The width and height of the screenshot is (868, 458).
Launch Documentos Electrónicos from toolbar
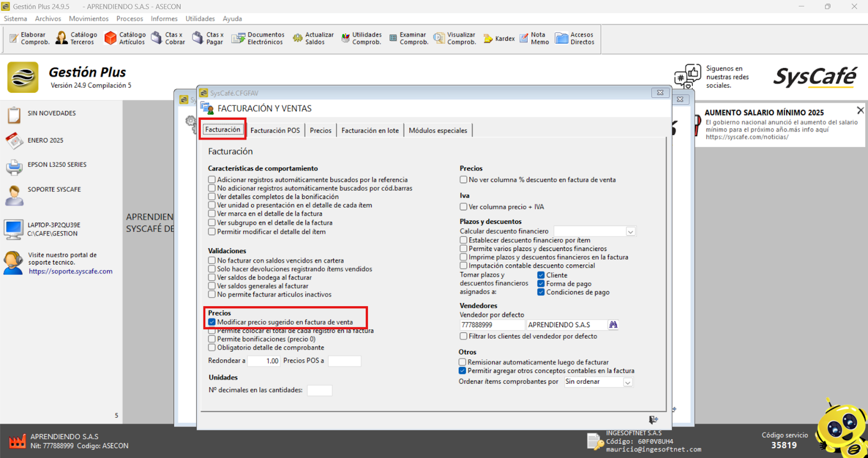pos(258,38)
